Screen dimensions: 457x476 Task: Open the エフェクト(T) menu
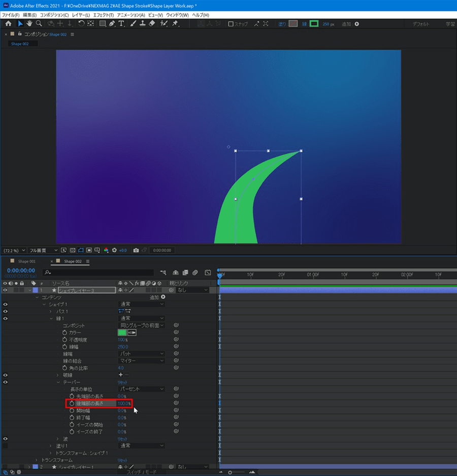click(103, 15)
